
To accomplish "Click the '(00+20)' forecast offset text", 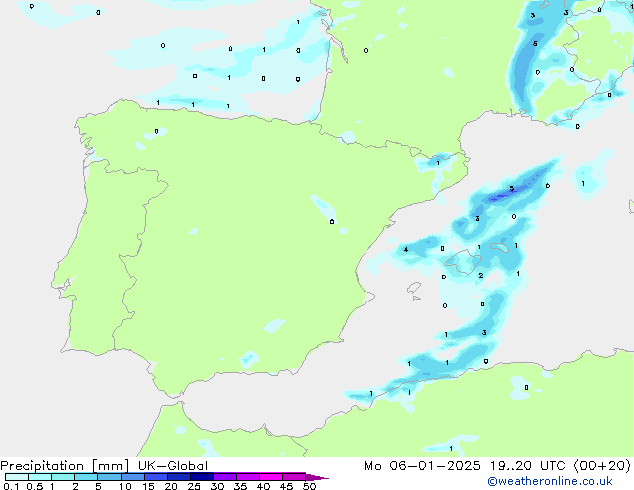I will tap(602, 466).
